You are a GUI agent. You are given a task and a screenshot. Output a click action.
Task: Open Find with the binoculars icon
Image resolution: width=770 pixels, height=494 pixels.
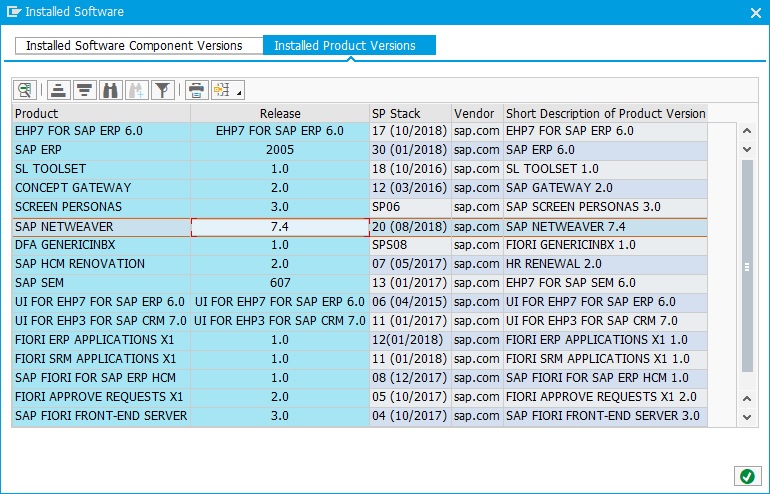(110, 90)
